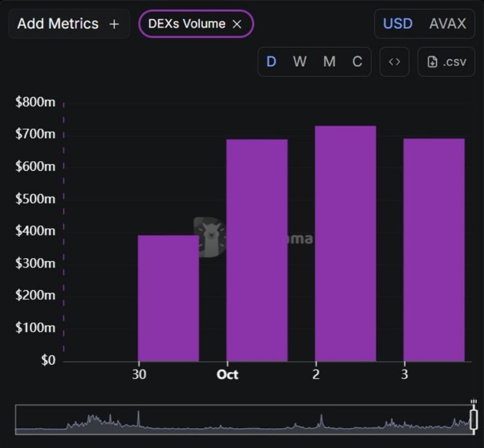Switch currency denomination to USD
Viewport: 484px width, 448px height.
pyautogui.click(x=398, y=24)
